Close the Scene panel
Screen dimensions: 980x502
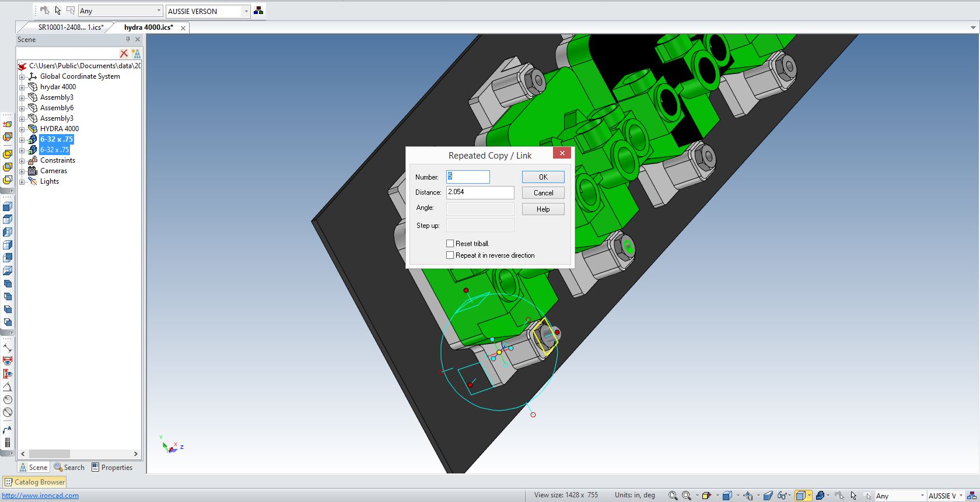pos(138,39)
